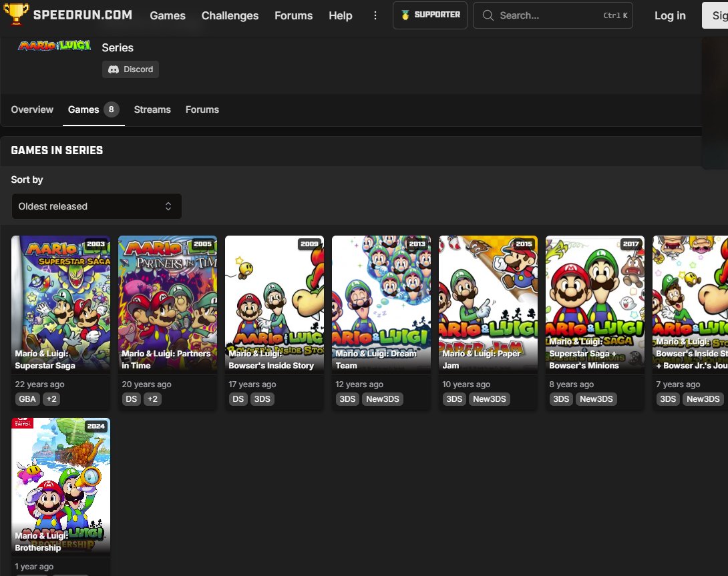Click 3DS tag under Bowser's Inside Story

[262, 398]
